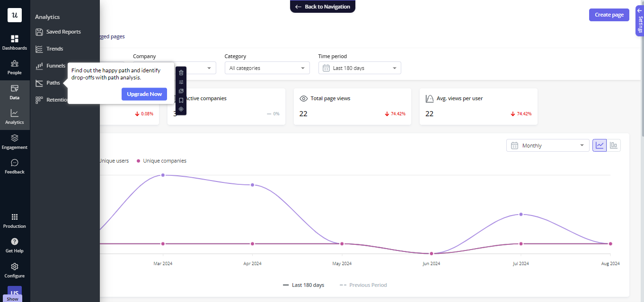
Task: Click the trash icon in floating toolbar
Action: [x=181, y=73]
